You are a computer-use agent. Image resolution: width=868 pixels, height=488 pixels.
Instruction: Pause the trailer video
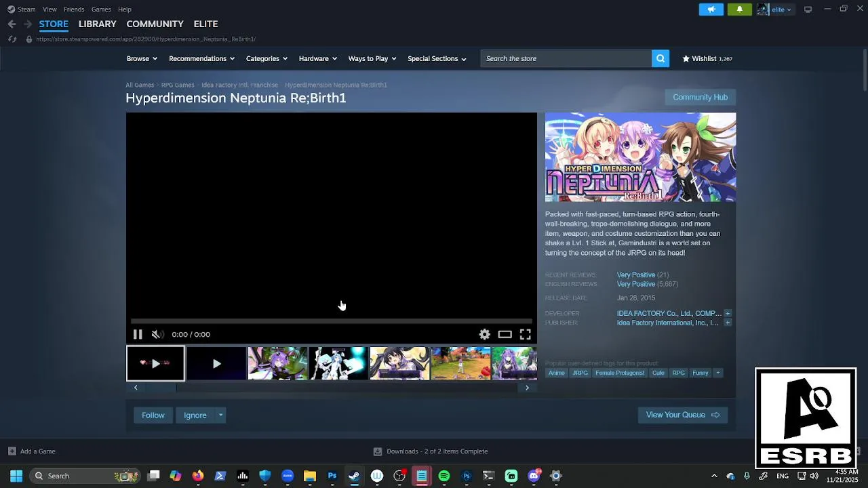point(138,334)
